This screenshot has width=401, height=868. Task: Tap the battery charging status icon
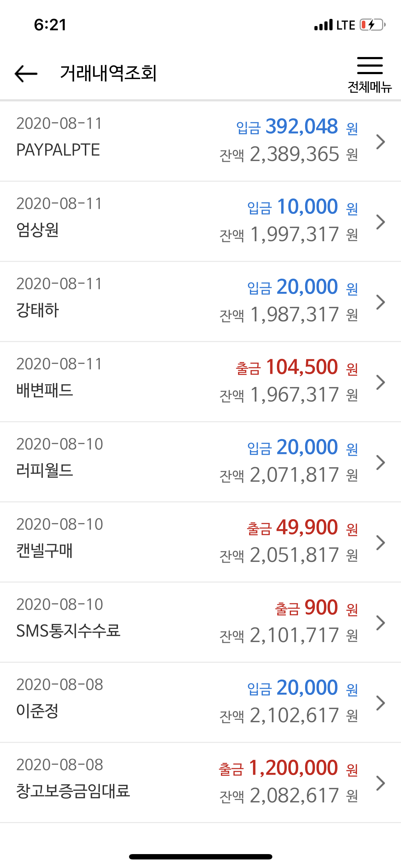coord(372,25)
